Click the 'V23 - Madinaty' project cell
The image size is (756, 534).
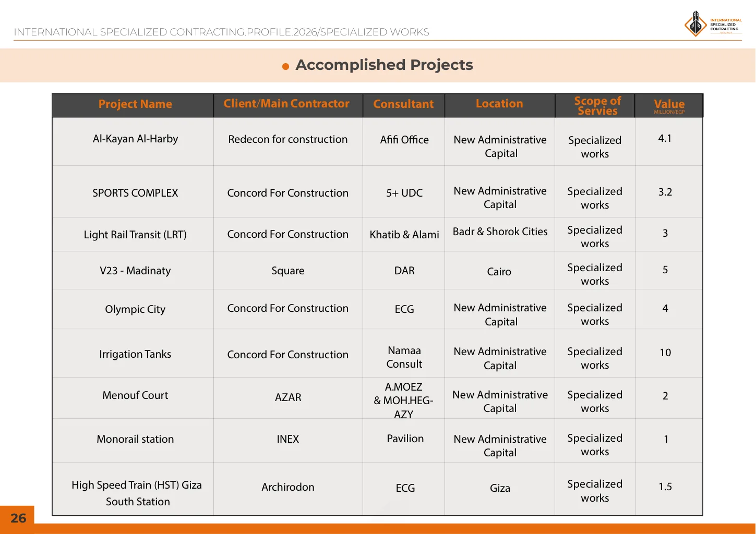[135, 271]
